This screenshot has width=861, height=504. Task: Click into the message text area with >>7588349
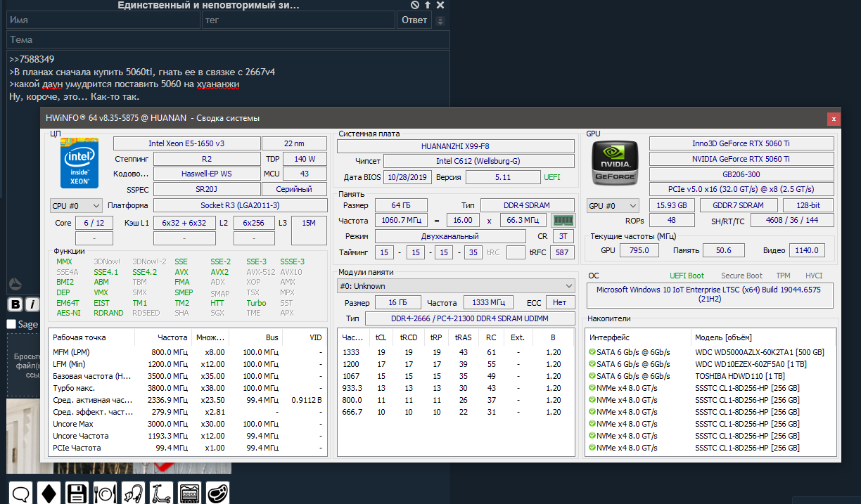click(228, 77)
